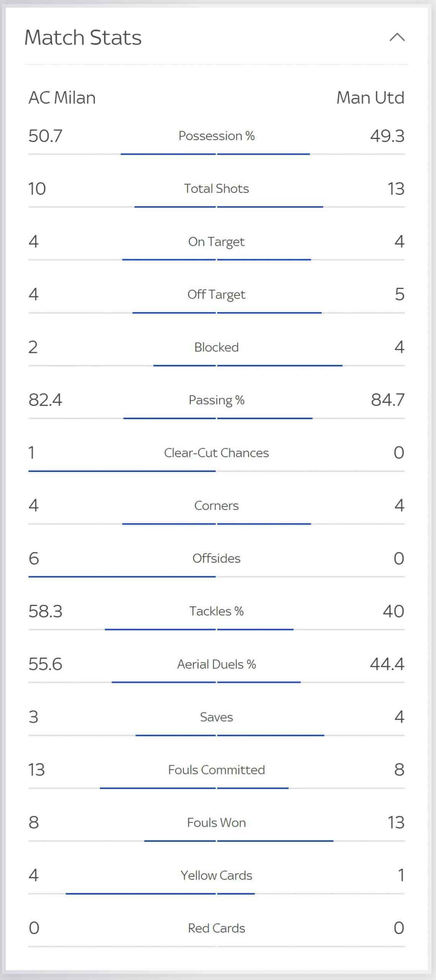Click the Yellow Cards label

click(216, 875)
